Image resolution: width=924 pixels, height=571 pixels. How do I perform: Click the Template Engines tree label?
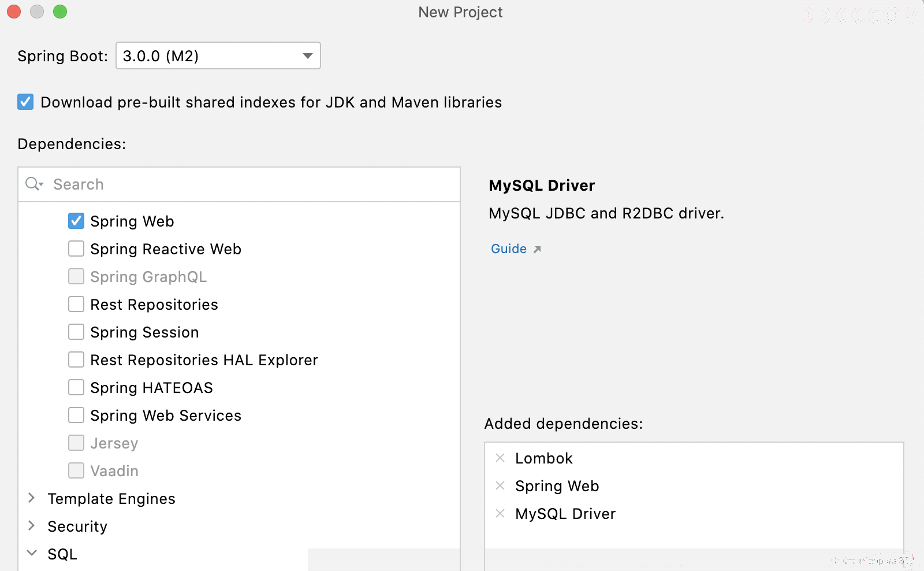(111, 499)
